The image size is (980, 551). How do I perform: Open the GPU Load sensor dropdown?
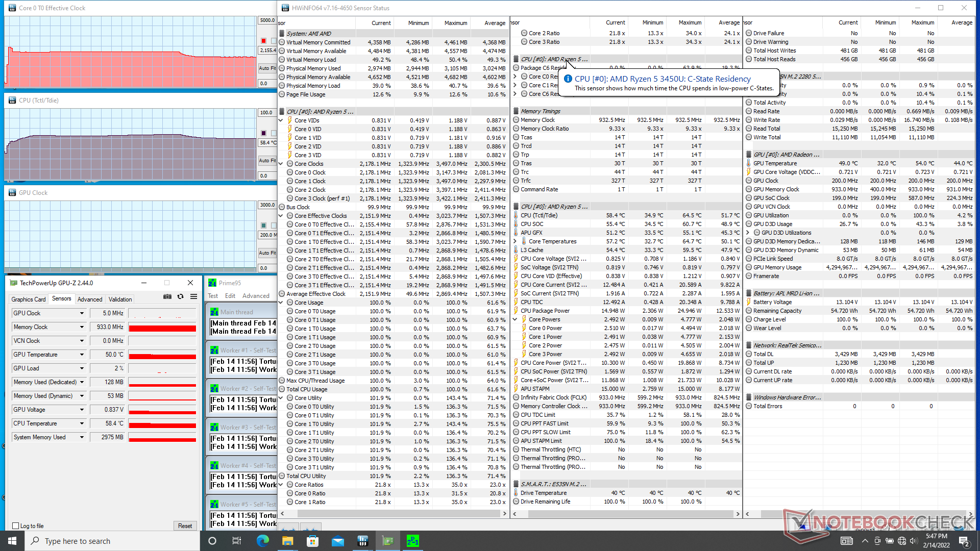click(82, 368)
